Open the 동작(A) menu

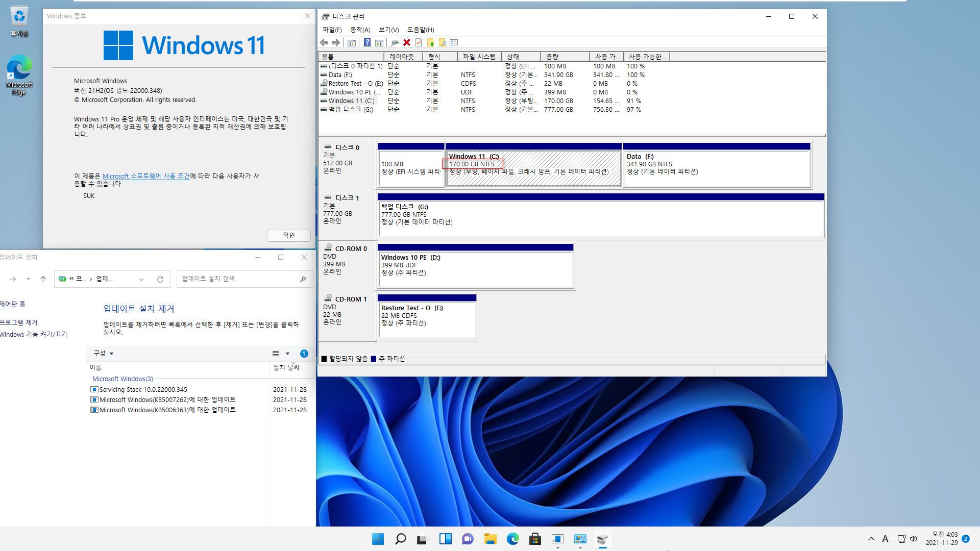tap(360, 30)
